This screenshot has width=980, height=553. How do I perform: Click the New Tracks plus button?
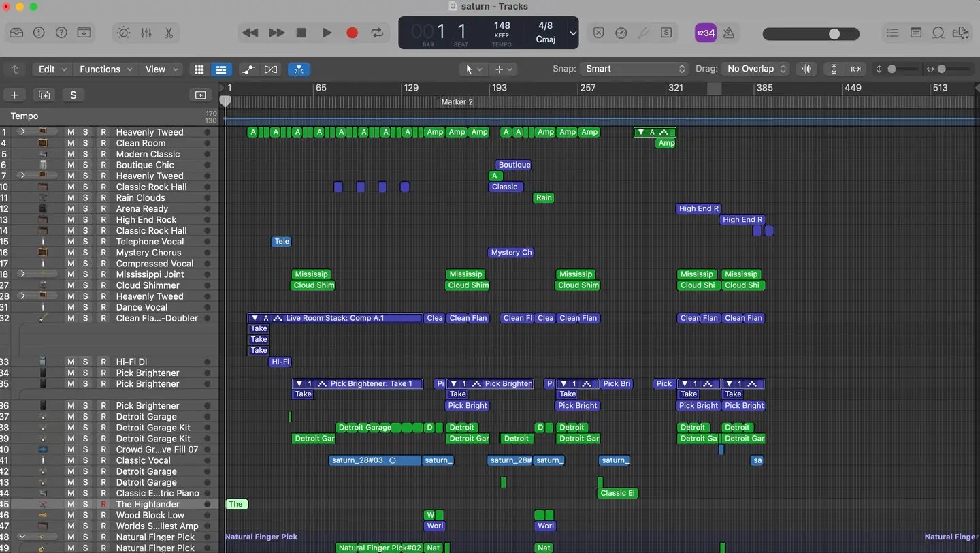(14, 95)
